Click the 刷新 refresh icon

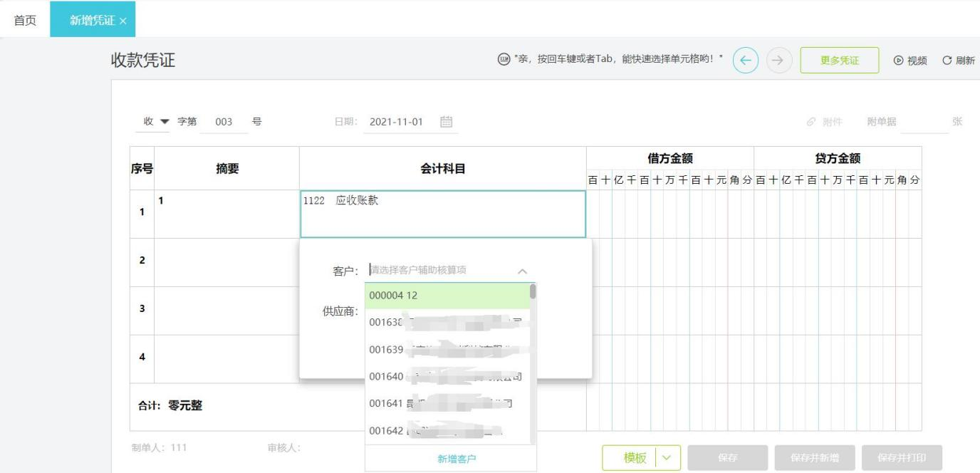947,61
